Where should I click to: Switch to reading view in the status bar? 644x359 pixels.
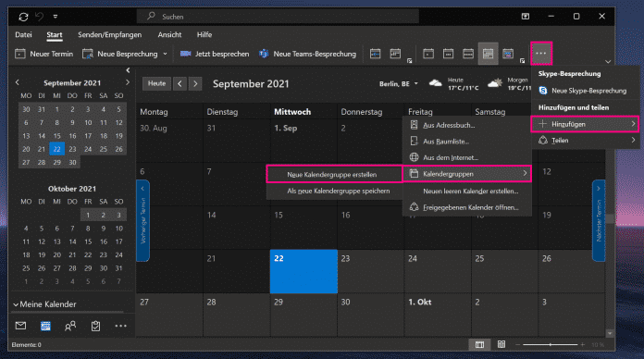pyautogui.click(x=502, y=344)
